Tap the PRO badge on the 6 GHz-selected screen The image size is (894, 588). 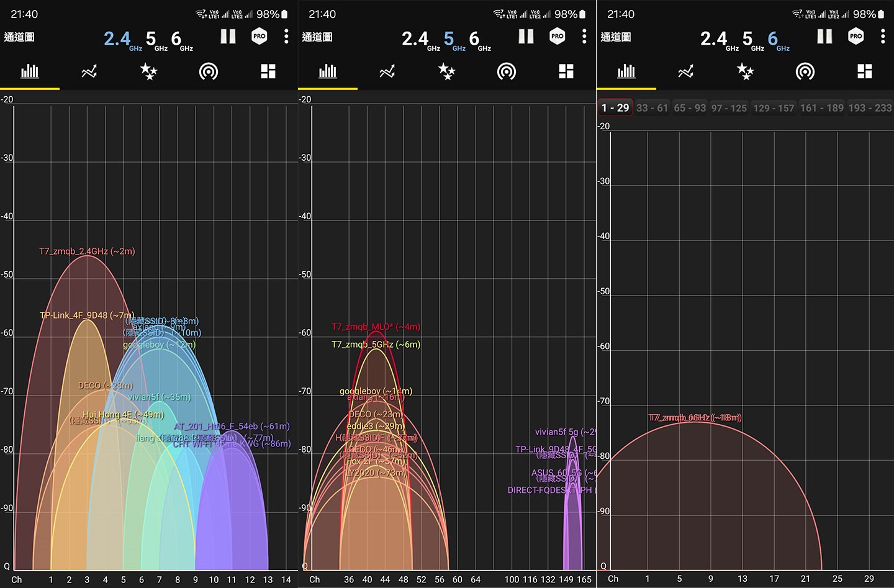coord(856,36)
